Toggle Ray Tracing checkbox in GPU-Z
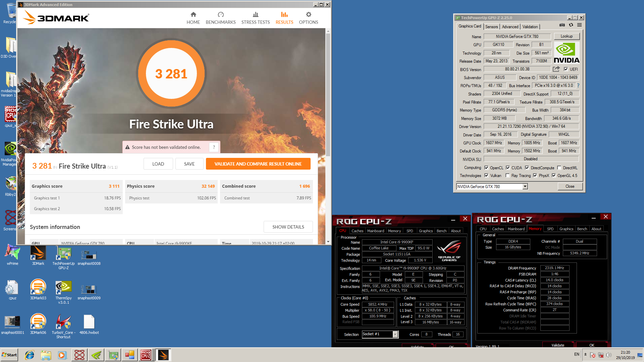 point(507,176)
